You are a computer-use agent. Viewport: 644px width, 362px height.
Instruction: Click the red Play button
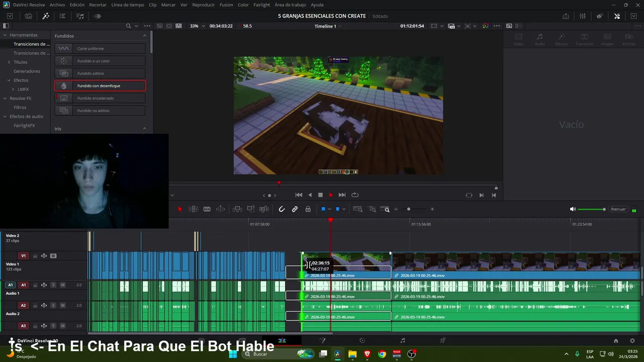tap(331, 195)
